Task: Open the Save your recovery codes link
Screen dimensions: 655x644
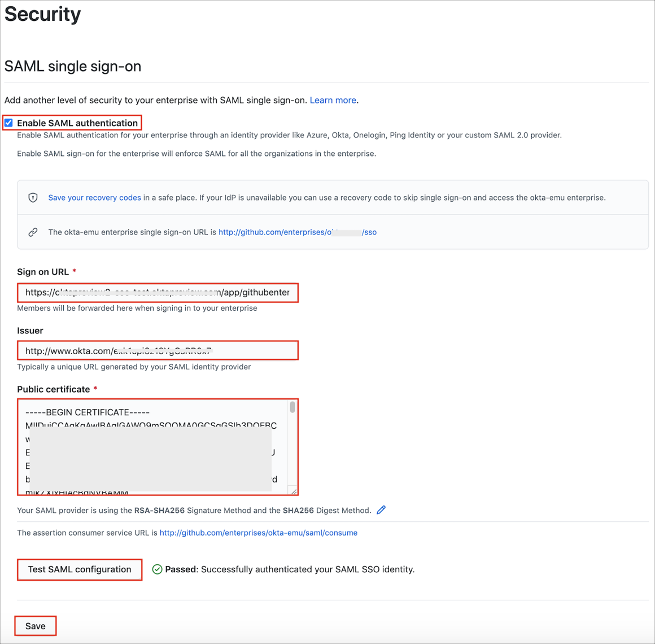Action: pos(94,198)
